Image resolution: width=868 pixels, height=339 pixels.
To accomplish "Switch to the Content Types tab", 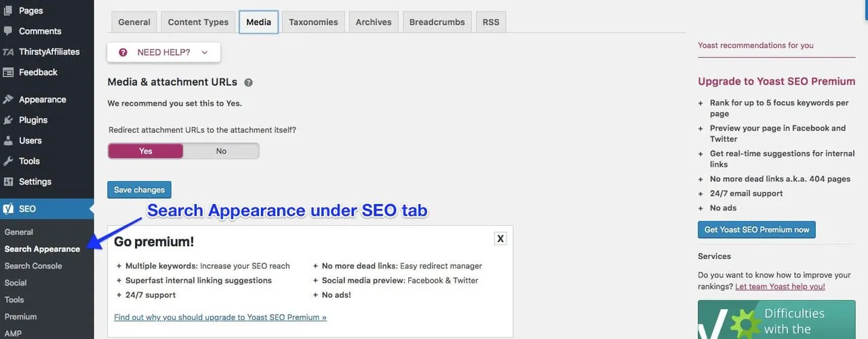I will pos(198,22).
